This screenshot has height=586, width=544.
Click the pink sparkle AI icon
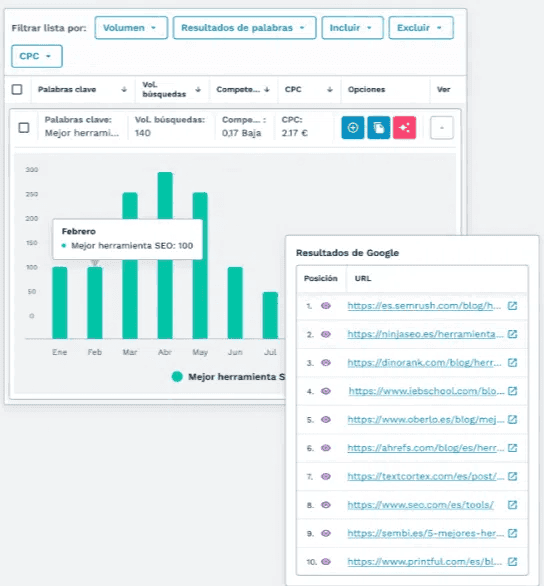pyautogui.click(x=404, y=127)
